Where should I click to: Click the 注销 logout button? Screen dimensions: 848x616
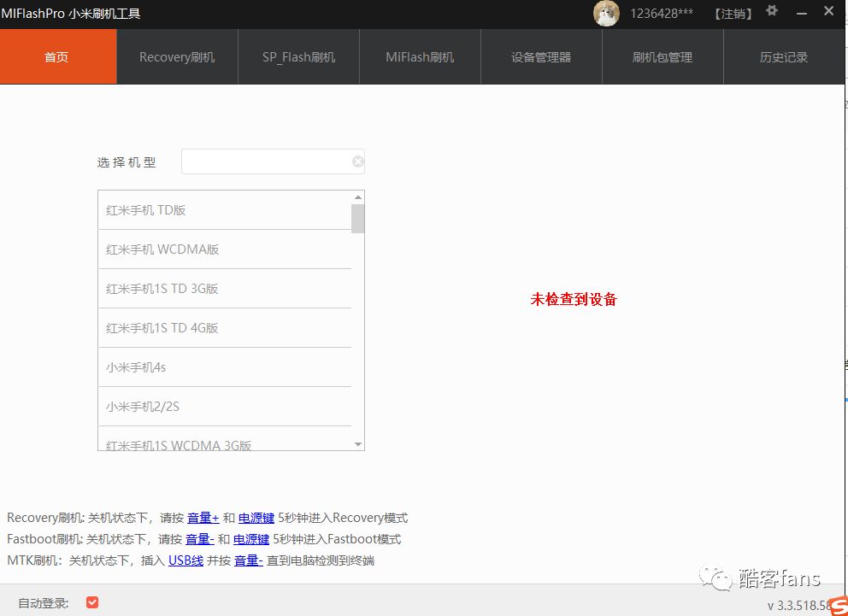(x=733, y=14)
